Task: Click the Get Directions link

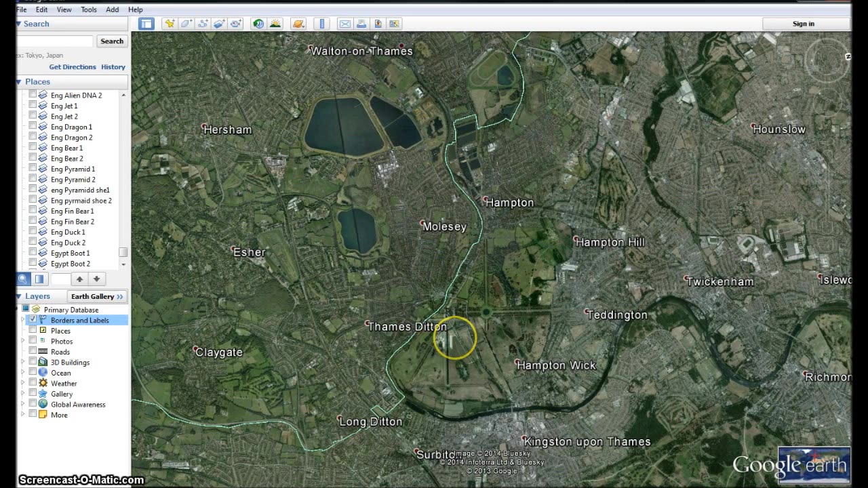Action: [x=73, y=67]
